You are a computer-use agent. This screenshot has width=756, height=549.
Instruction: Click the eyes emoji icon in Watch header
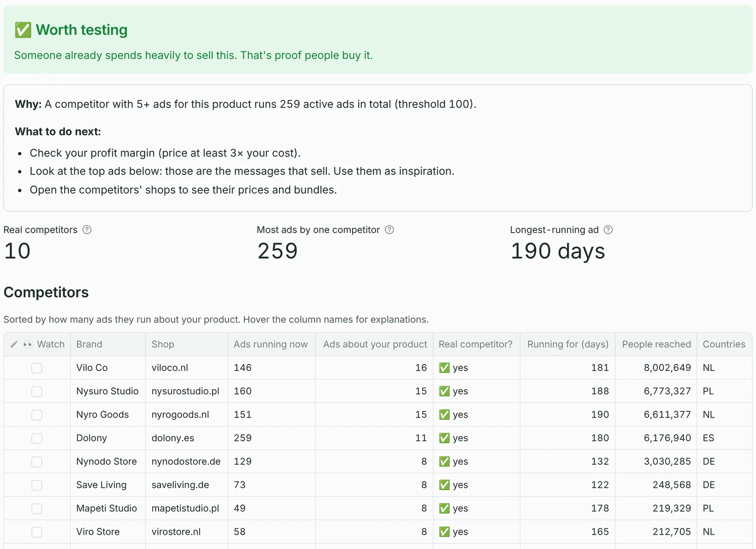28,344
